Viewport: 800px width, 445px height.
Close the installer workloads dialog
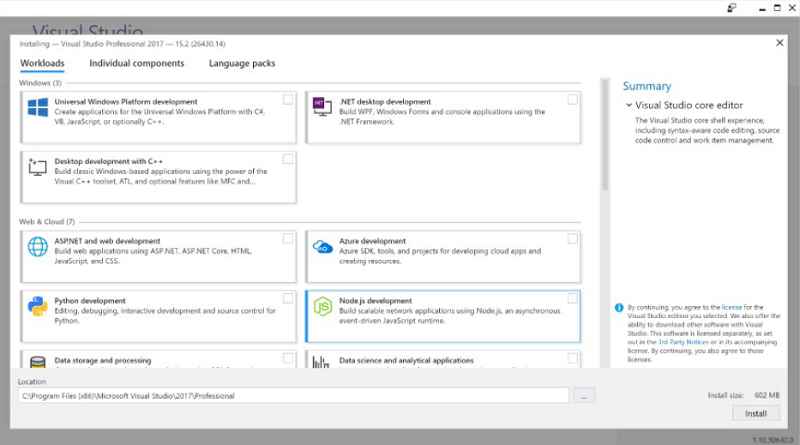780,43
